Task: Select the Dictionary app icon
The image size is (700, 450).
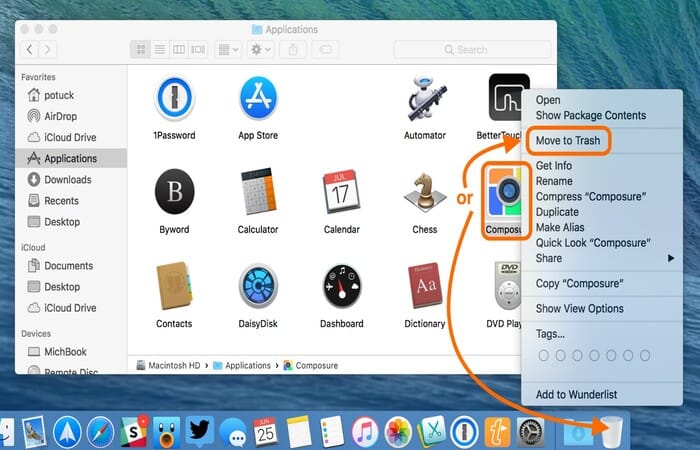Action: point(425,286)
